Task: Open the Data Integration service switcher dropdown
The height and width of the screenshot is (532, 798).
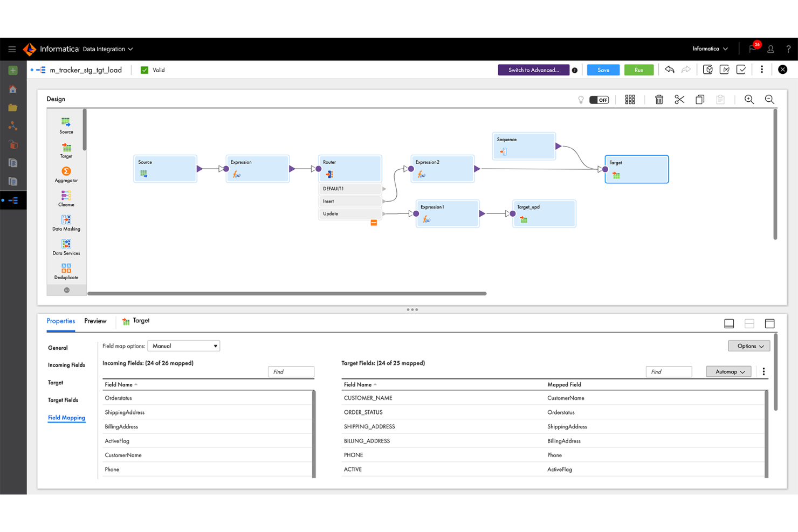Action: click(x=107, y=49)
